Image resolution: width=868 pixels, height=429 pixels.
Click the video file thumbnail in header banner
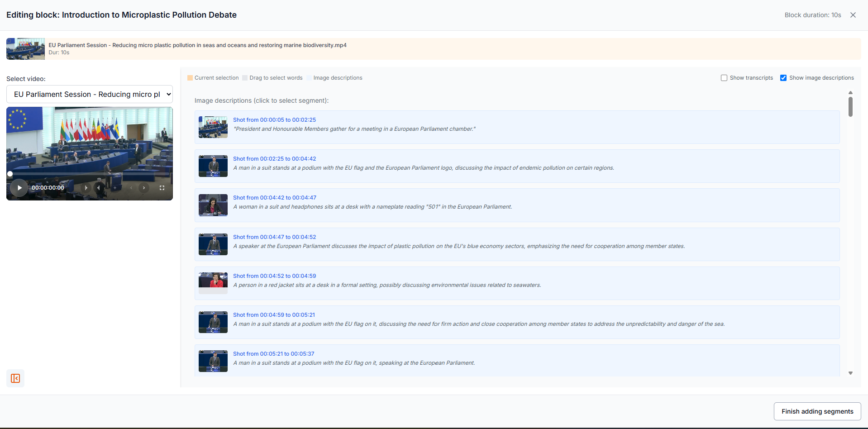[x=25, y=49]
